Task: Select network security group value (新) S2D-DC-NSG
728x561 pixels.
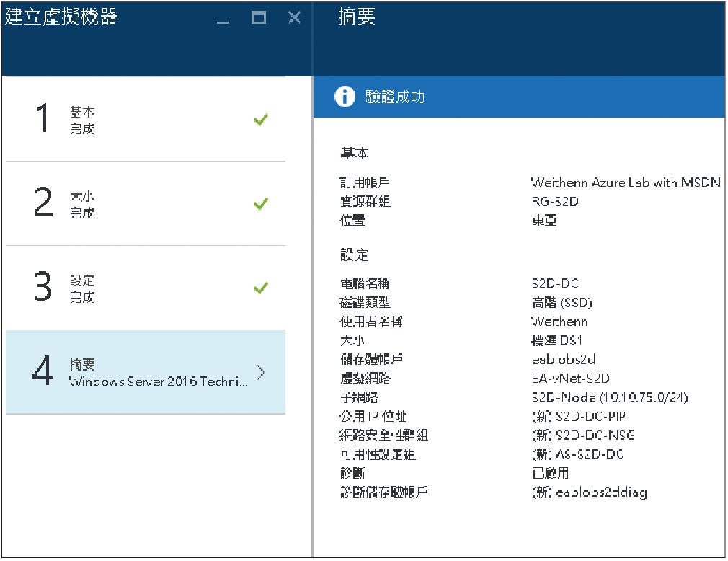Action: coord(583,436)
